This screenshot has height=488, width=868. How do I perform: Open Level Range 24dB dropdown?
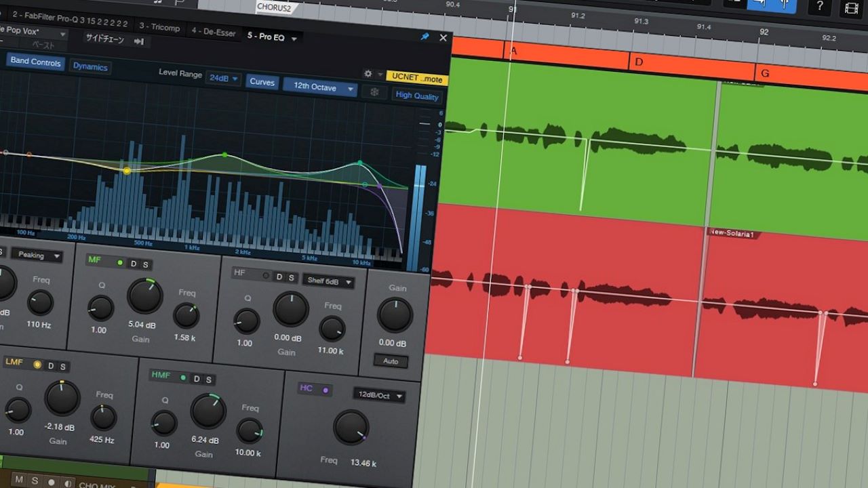tap(223, 79)
